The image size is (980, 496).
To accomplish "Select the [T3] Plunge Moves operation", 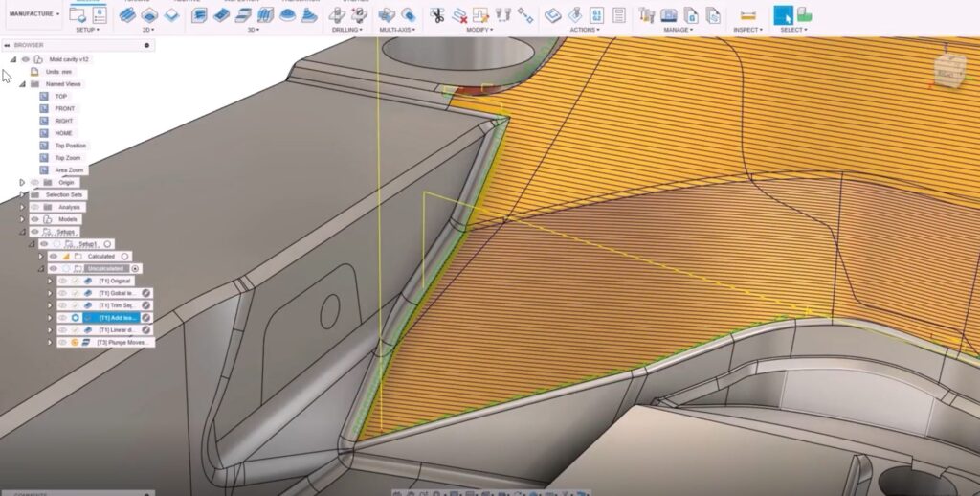I will [120, 342].
